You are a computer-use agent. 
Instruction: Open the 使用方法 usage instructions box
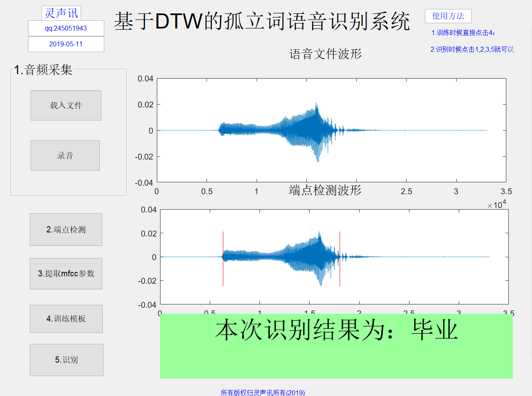pos(448,16)
